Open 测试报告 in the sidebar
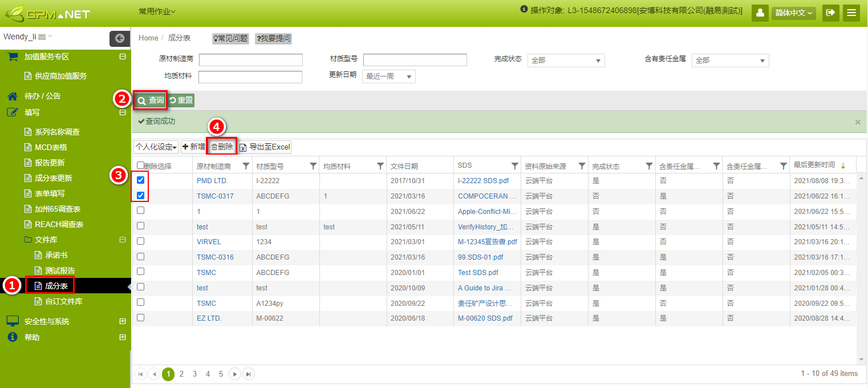The width and height of the screenshot is (868, 388). (x=60, y=270)
